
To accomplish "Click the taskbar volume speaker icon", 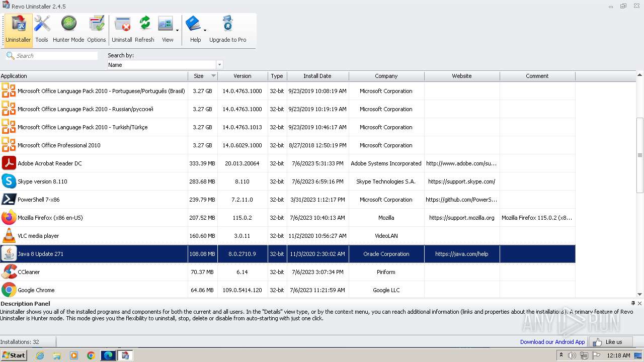I will point(572,355).
